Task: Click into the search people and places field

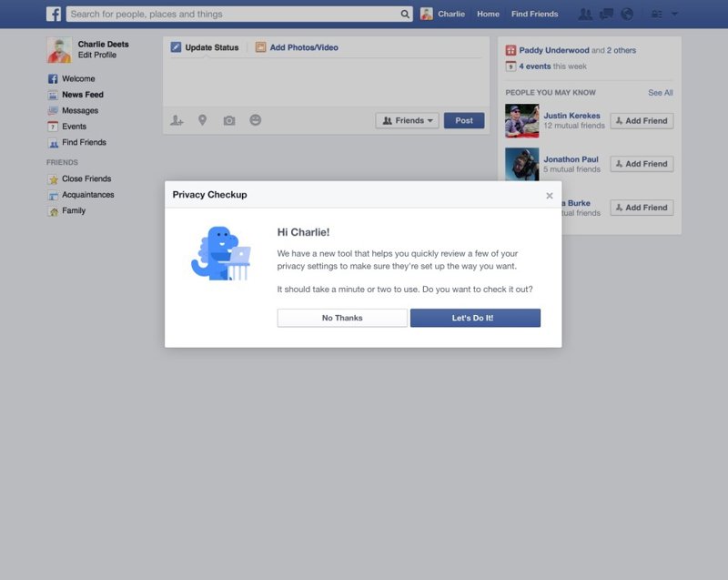Action: [232, 14]
